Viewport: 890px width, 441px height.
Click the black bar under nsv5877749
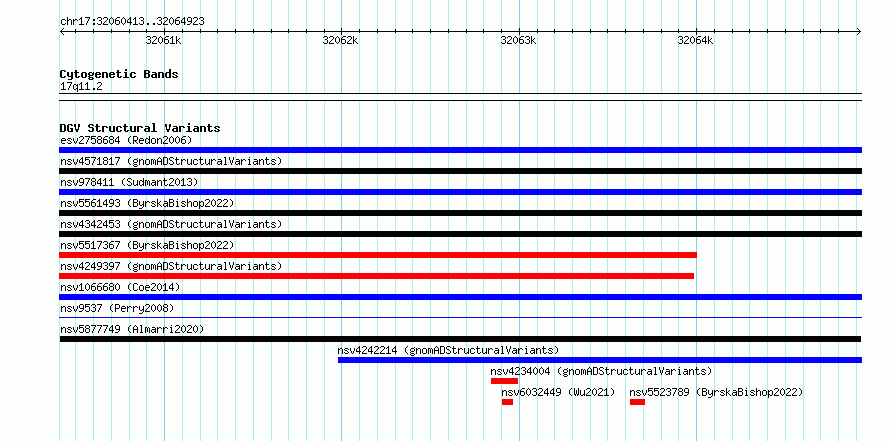[x=460, y=339]
